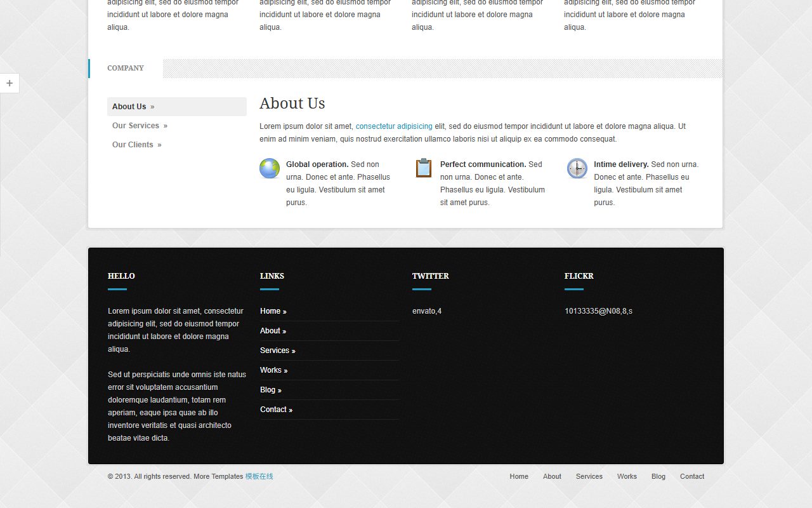Go to Services in bottom footer menu

589,476
